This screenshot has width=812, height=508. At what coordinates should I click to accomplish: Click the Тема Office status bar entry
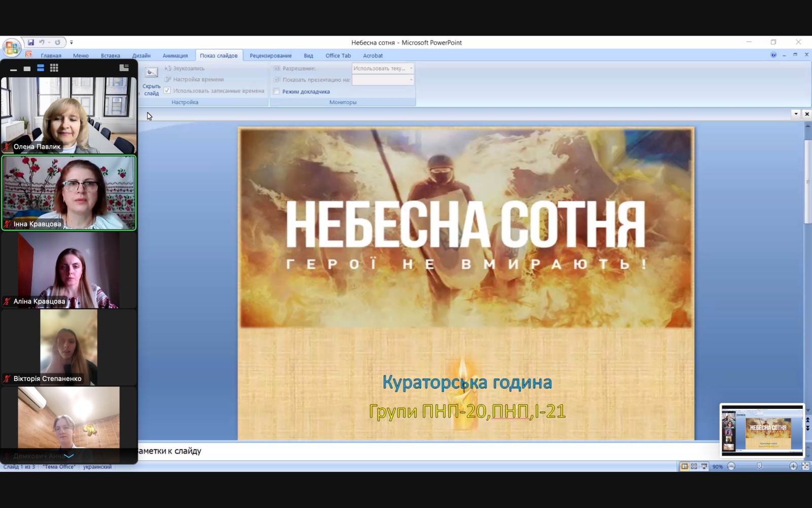(x=59, y=466)
